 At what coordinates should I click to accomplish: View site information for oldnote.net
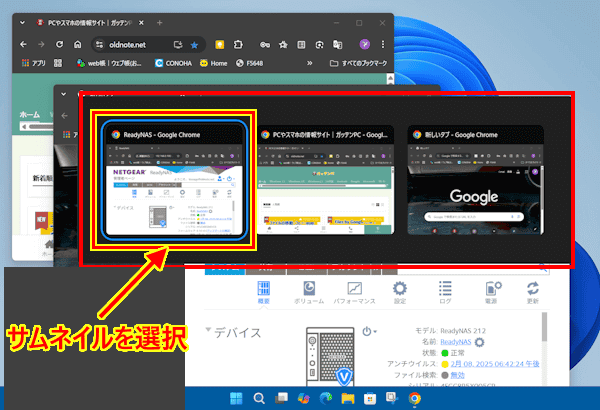point(99,45)
